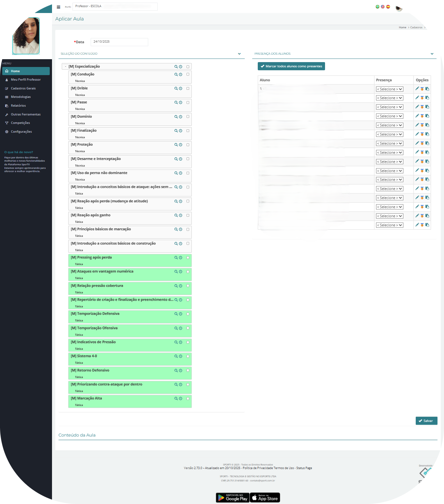The height and width of the screenshot is (504, 444).
Task: Tick the checkbox for Pressing após perda
Action: pos(188,258)
